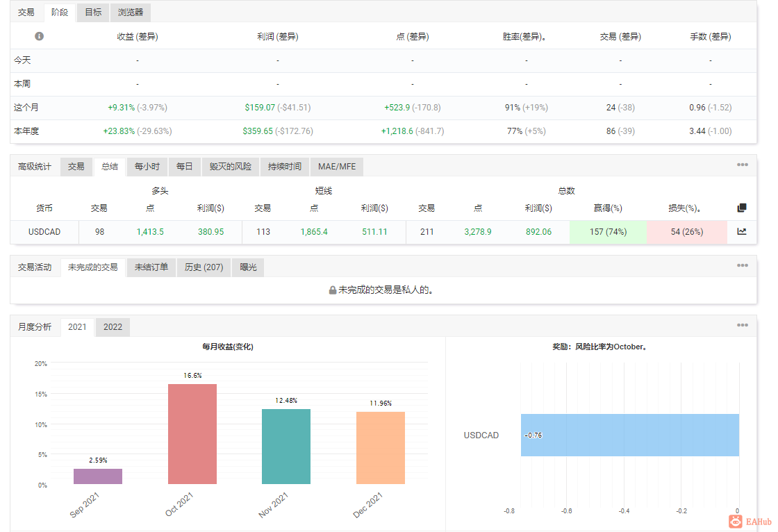Viewport: 778px width, 532px height.
Task: Open the MAE/MFE tab
Action: (337, 167)
